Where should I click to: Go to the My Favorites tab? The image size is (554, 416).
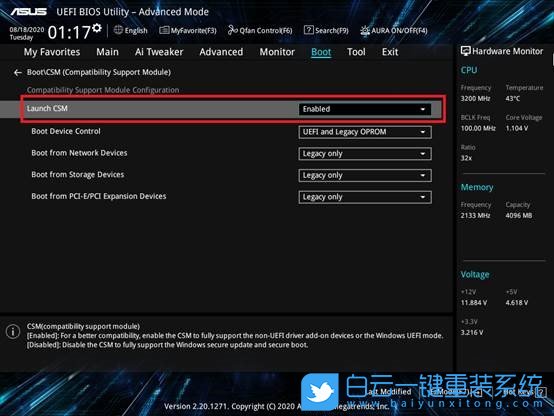click(52, 52)
